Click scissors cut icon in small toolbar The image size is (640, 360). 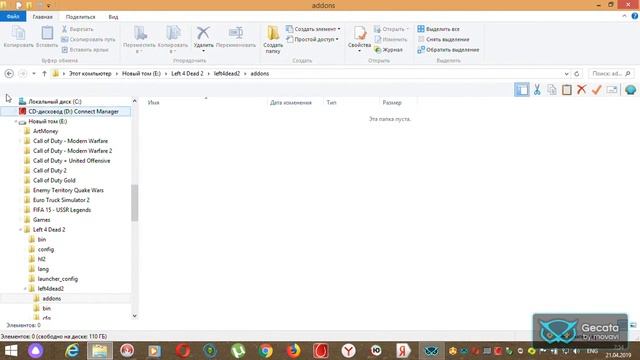pos(537,90)
